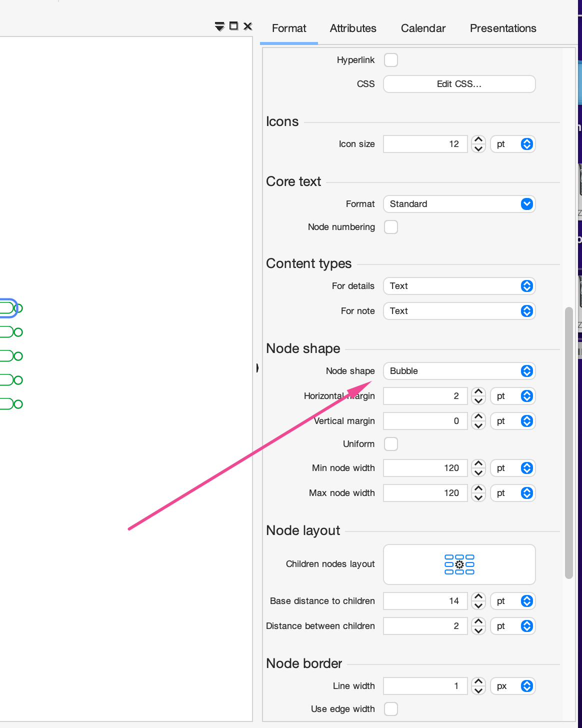
Task: Enable the Uniform node size checkbox
Action: pyautogui.click(x=390, y=444)
